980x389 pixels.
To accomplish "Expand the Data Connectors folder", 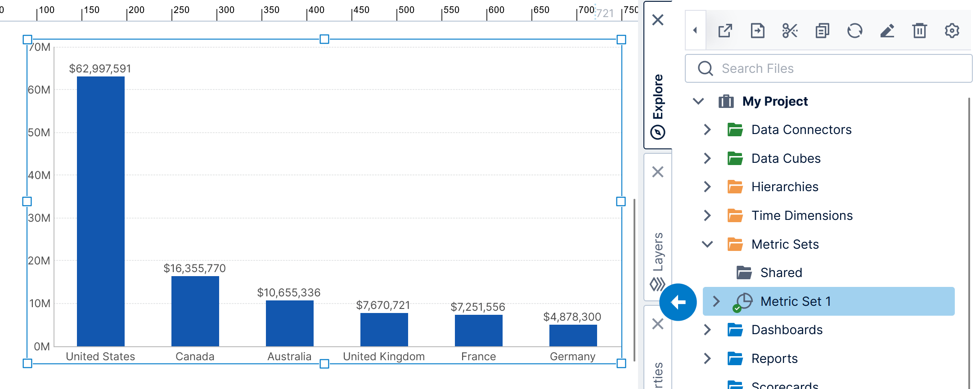I will (x=707, y=130).
